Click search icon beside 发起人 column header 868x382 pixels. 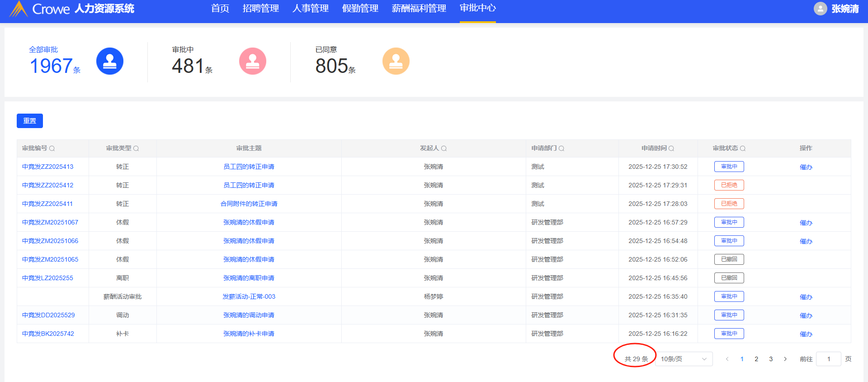[444, 148]
